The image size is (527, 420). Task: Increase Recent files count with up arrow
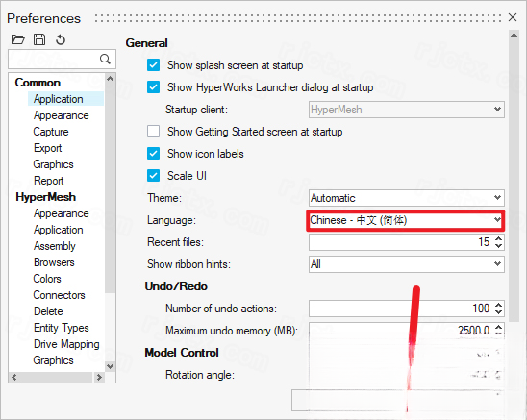[499, 238]
